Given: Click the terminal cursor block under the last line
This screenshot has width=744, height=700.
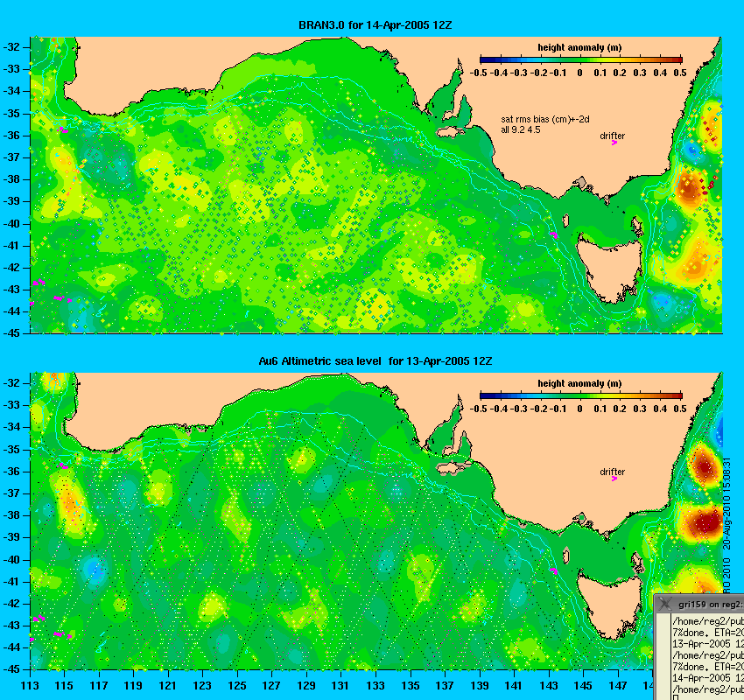Looking at the screenshot, I should pyautogui.click(x=675, y=697).
